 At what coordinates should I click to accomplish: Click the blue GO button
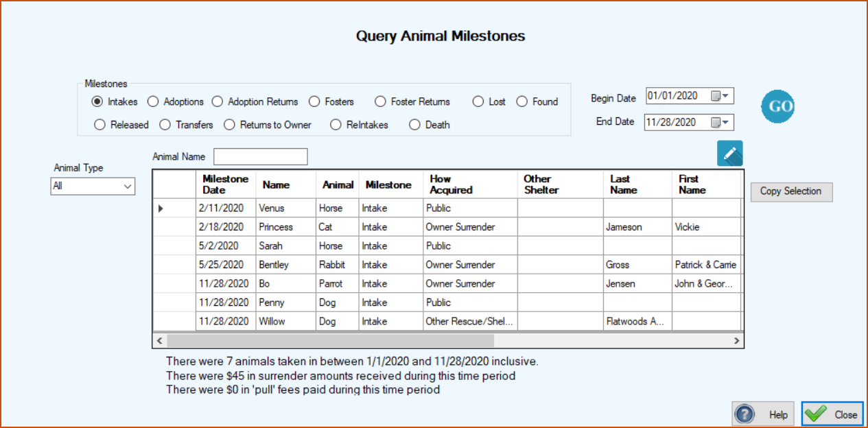point(778,106)
